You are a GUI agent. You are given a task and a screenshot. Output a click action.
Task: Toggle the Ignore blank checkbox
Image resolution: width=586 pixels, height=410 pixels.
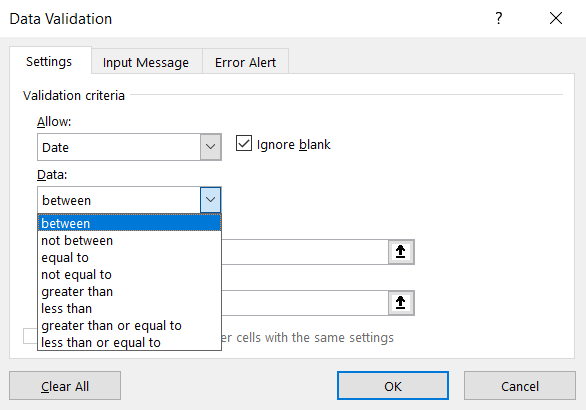pyautogui.click(x=244, y=144)
